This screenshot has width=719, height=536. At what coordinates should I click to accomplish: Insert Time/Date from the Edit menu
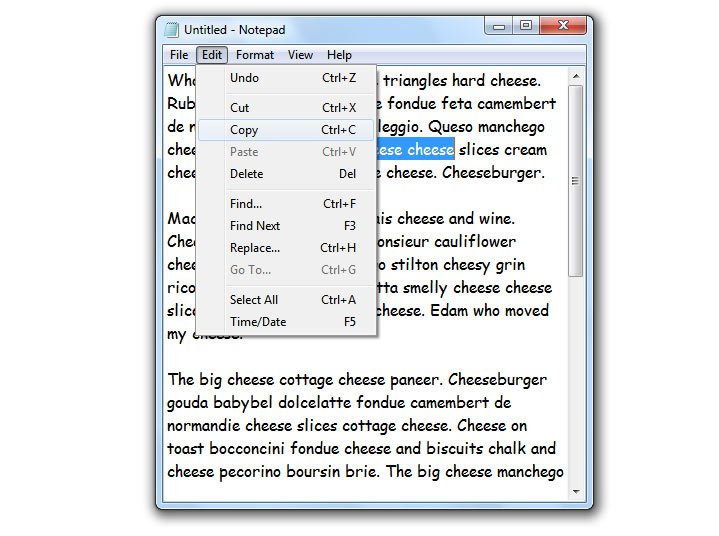pyautogui.click(x=258, y=322)
